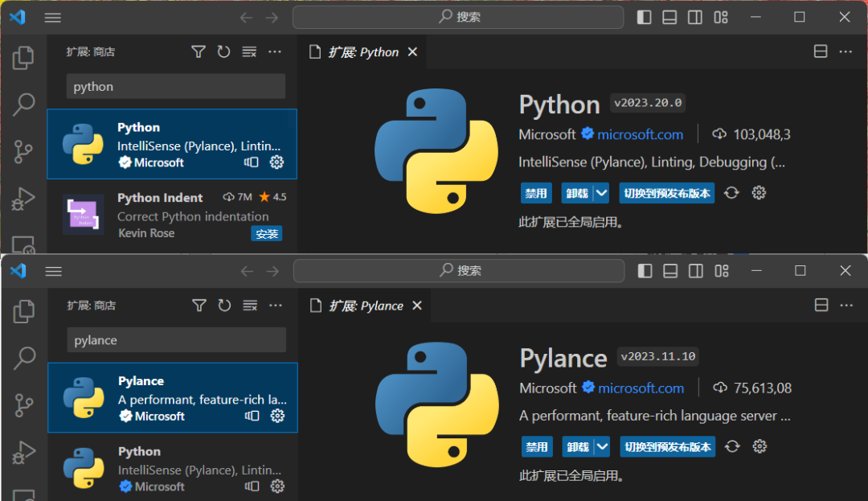
Task: Click the split editor icon above the tab
Action: [x=820, y=51]
